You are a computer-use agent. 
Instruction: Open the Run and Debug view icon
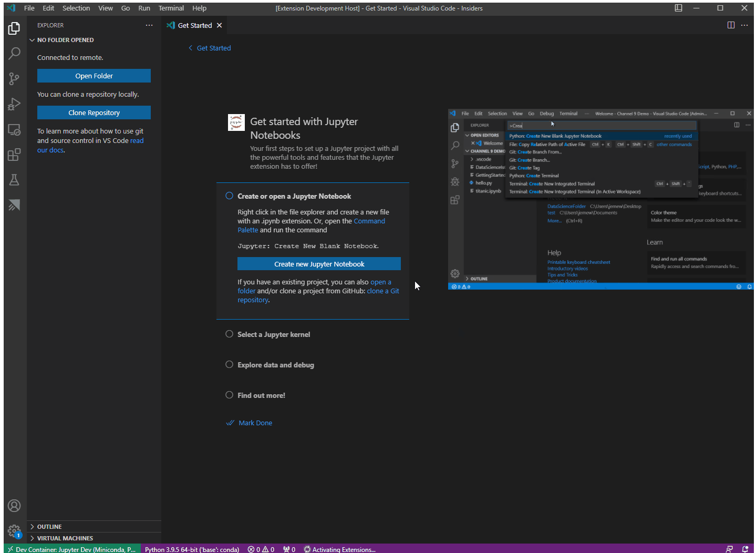pyautogui.click(x=14, y=104)
